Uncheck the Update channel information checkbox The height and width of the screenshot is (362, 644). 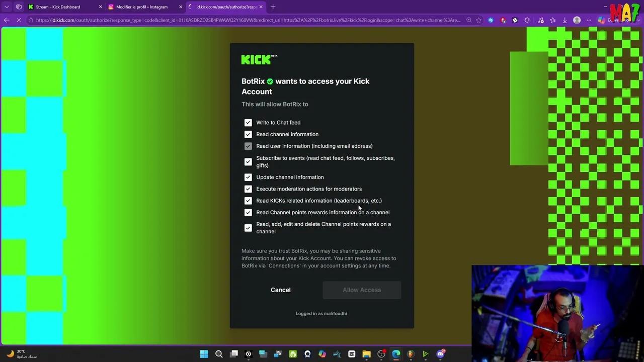click(248, 177)
